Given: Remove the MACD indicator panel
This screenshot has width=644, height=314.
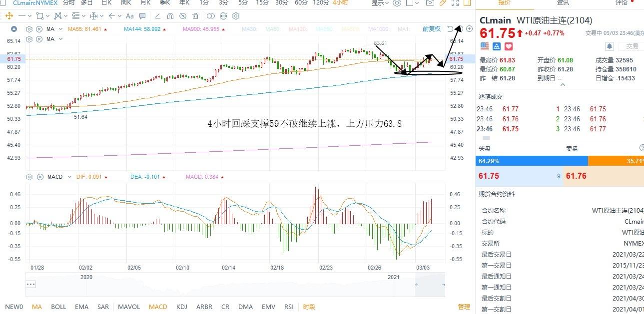Looking at the screenshot, I should click(x=39, y=177).
